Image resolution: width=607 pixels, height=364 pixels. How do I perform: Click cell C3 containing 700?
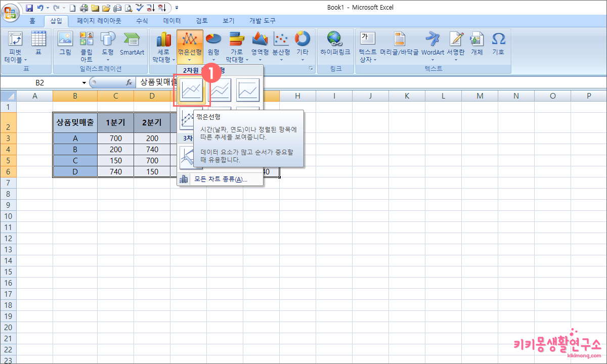pyautogui.click(x=115, y=138)
